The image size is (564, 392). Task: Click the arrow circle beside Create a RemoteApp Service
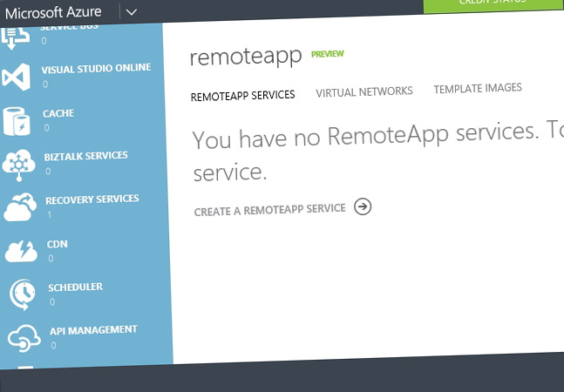pyautogui.click(x=363, y=206)
